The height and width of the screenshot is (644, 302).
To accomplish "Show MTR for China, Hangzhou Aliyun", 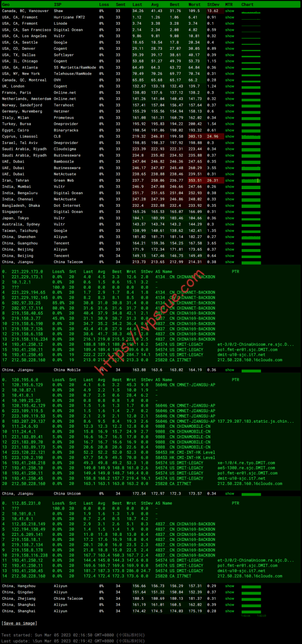I will tap(230, 586).
